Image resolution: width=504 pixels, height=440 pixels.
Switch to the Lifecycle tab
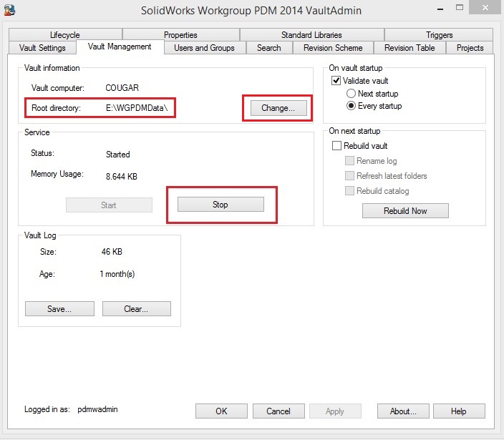click(x=65, y=35)
